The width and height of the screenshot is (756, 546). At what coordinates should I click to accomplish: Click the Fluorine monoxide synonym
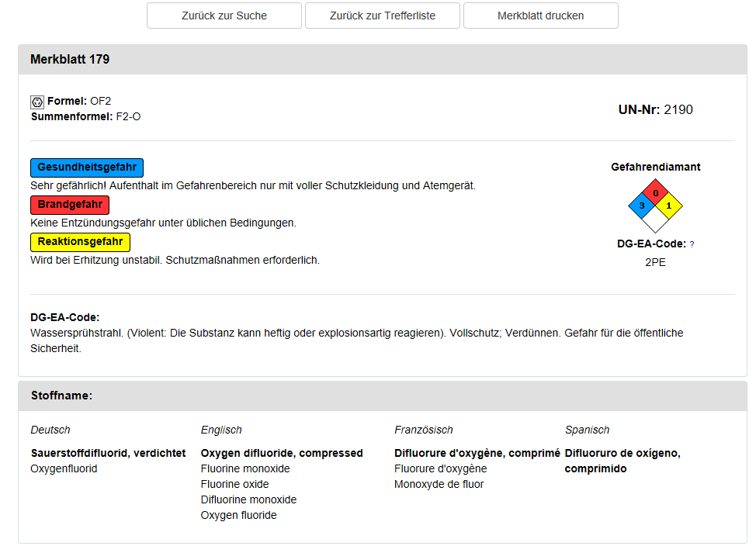245,468
